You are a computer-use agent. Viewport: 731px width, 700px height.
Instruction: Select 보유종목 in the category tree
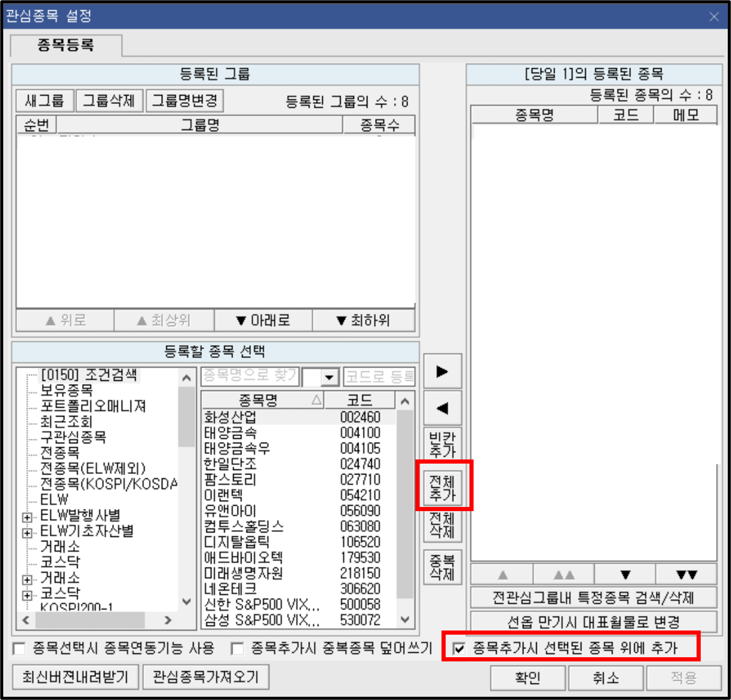(67, 390)
